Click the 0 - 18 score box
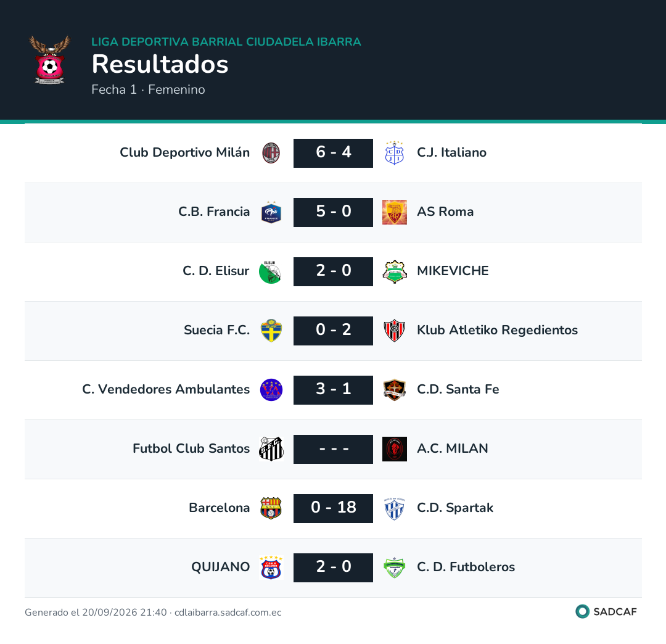The height and width of the screenshot is (644, 666). [x=333, y=508]
